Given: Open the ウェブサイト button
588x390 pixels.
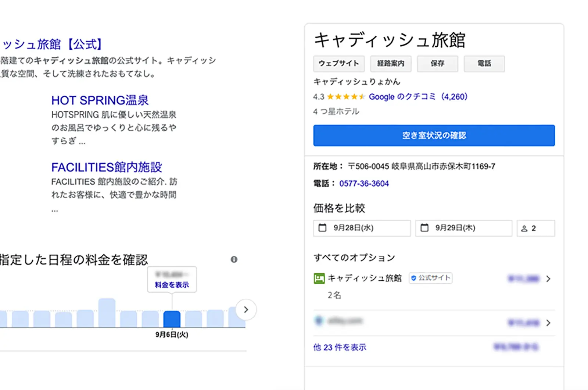Looking at the screenshot, I should click(338, 64).
